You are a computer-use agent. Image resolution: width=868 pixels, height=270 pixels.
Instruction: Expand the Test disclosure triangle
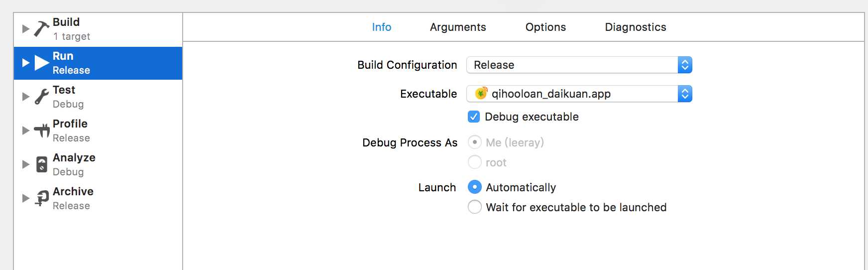26,97
